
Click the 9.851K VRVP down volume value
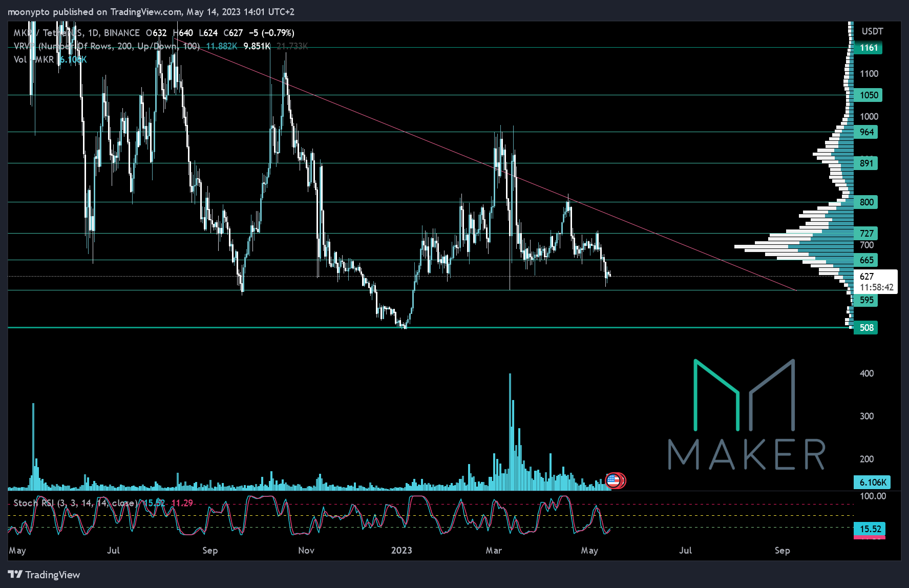pyautogui.click(x=257, y=46)
